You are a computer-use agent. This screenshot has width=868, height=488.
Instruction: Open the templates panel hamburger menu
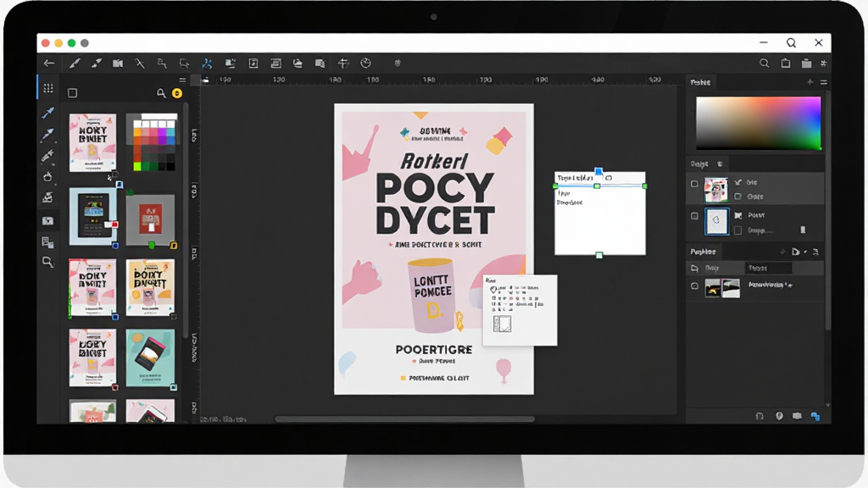click(182, 80)
